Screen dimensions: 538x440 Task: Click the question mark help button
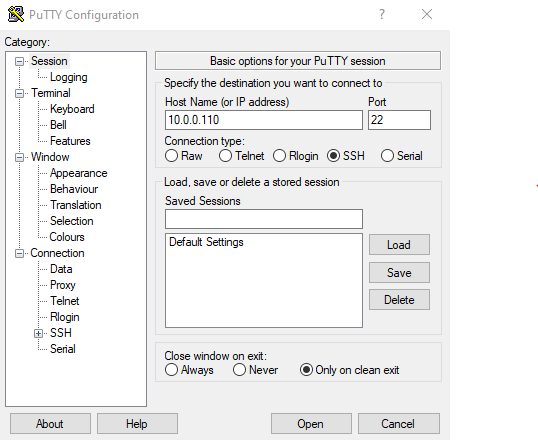click(382, 14)
